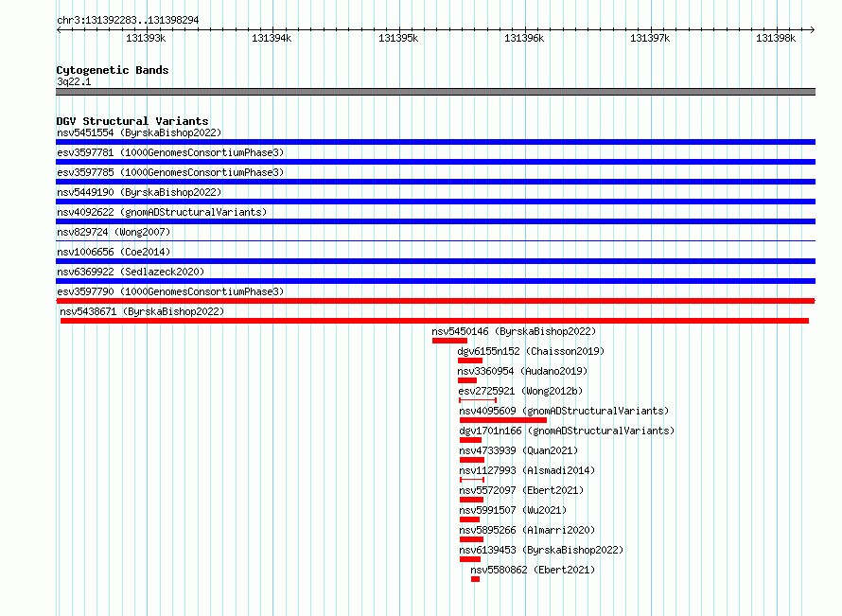Select the thin red glyph under esv2725921
842x616 pixels.
[x=478, y=400]
